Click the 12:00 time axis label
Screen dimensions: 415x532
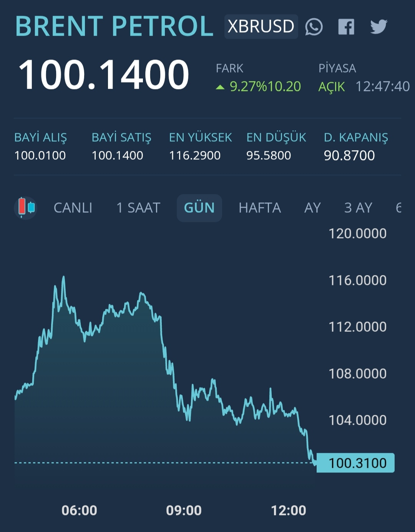(289, 510)
